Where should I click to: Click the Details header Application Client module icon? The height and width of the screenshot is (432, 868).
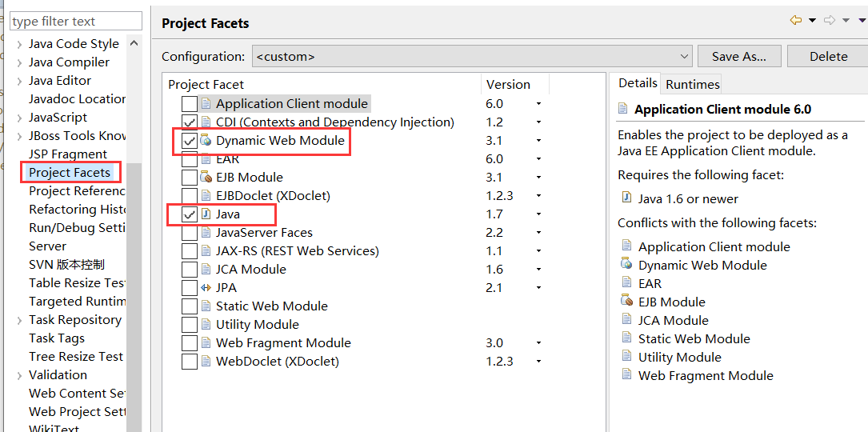(623, 109)
